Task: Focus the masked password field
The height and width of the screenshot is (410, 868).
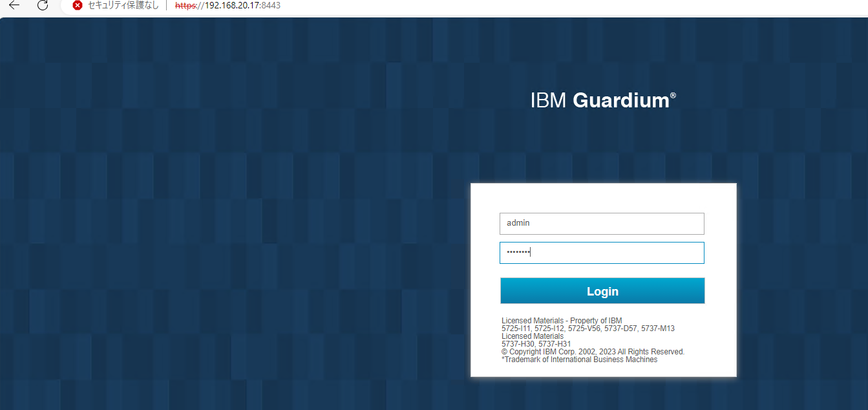Action: (x=602, y=253)
